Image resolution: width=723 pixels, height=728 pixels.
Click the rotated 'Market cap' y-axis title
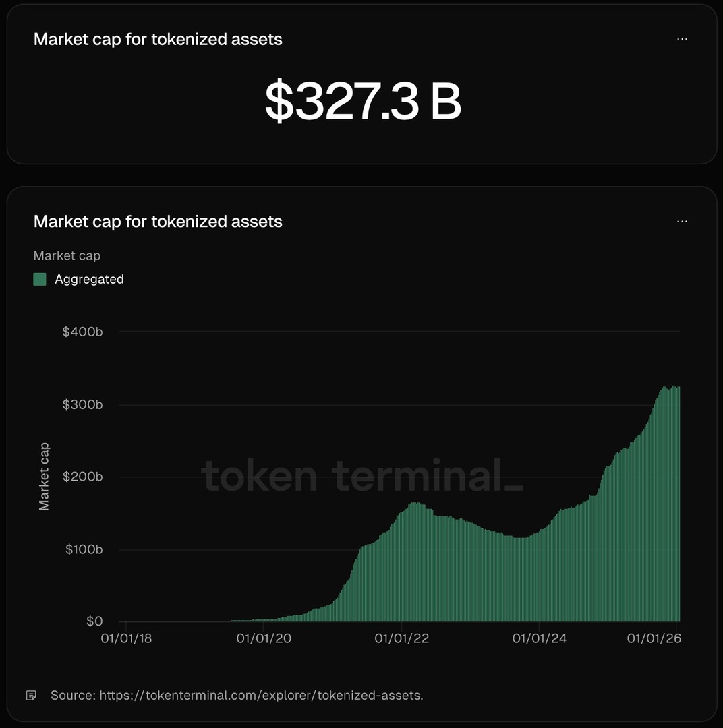(x=44, y=476)
